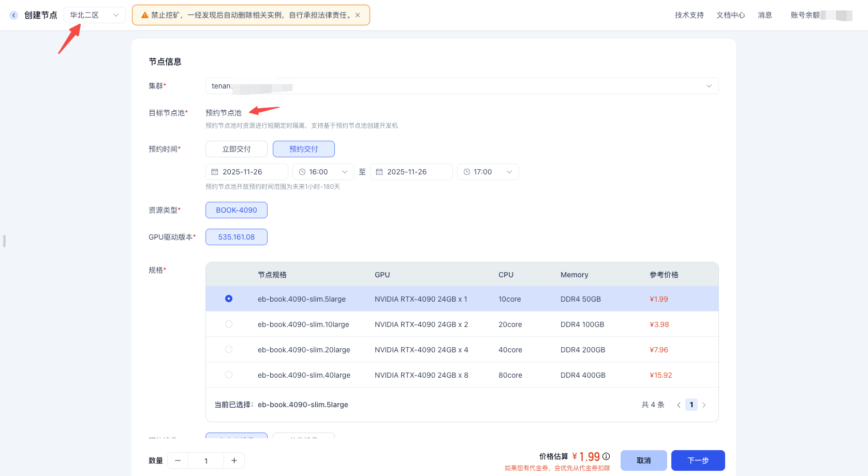Expand the 华北二区 region dropdown
Viewport: 868px width, 476px height.
(x=95, y=15)
